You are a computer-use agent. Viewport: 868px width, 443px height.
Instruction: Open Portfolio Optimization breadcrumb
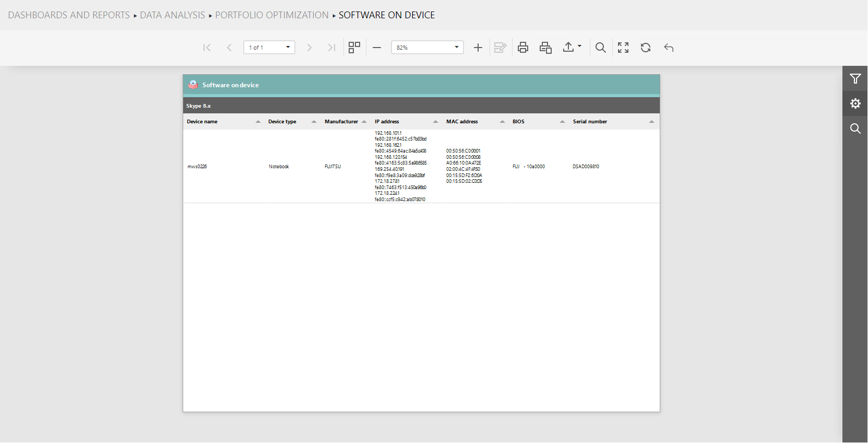click(x=272, y=15)
